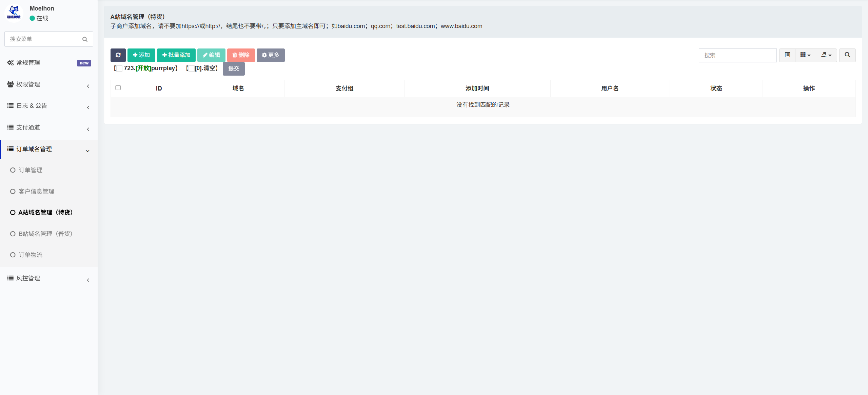Tick the 723.[开放]purrplay checkbox
The height and width of the screenshot is (395, 868).
[119, 68]
